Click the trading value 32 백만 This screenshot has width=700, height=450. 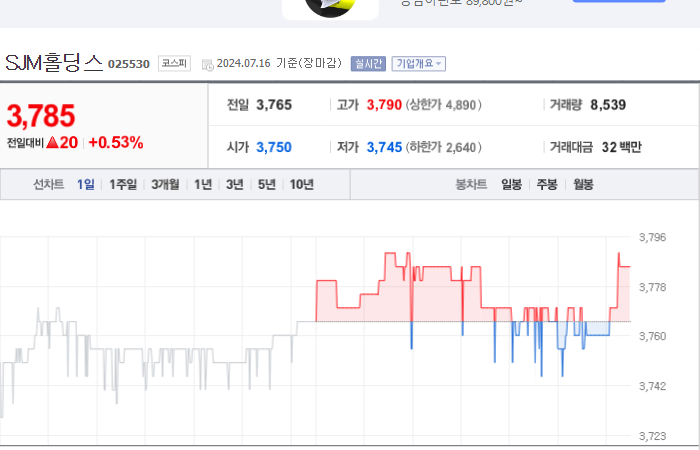[621, 147]
